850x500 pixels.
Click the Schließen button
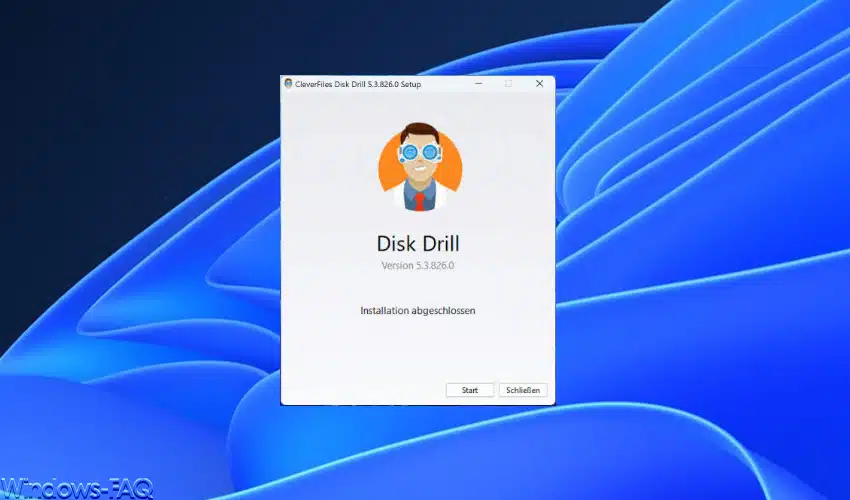point(523,390)
